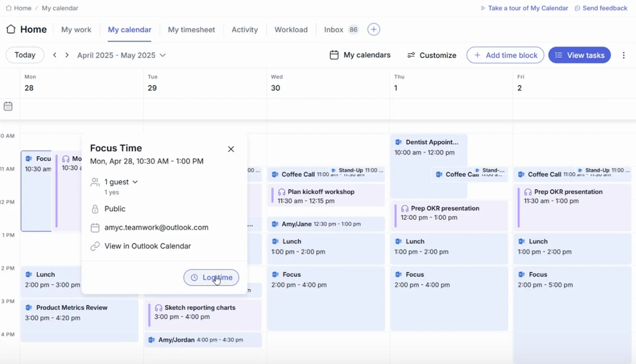Click the link icon beside View in Outlook Calendar
Viewport: 636px width, 364px height.
(95, 246)
